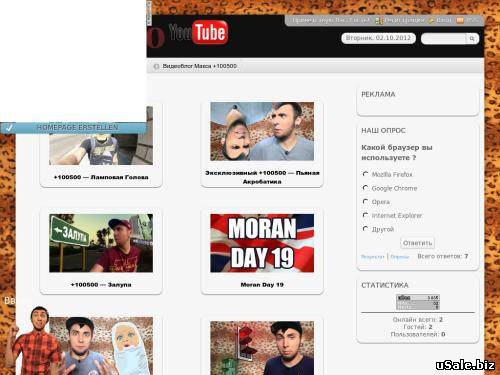Click the Ответить poll button
Screen dimensions: 500x375
417,243
